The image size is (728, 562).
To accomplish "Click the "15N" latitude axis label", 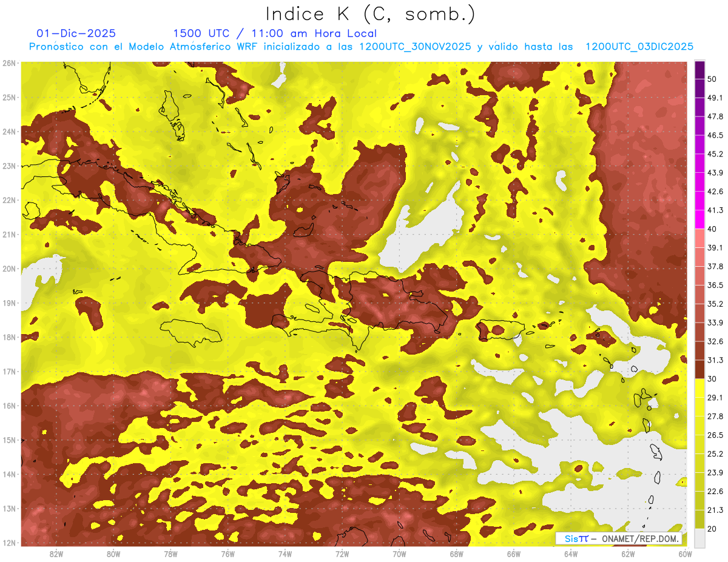I will click(x=9, y=440).
